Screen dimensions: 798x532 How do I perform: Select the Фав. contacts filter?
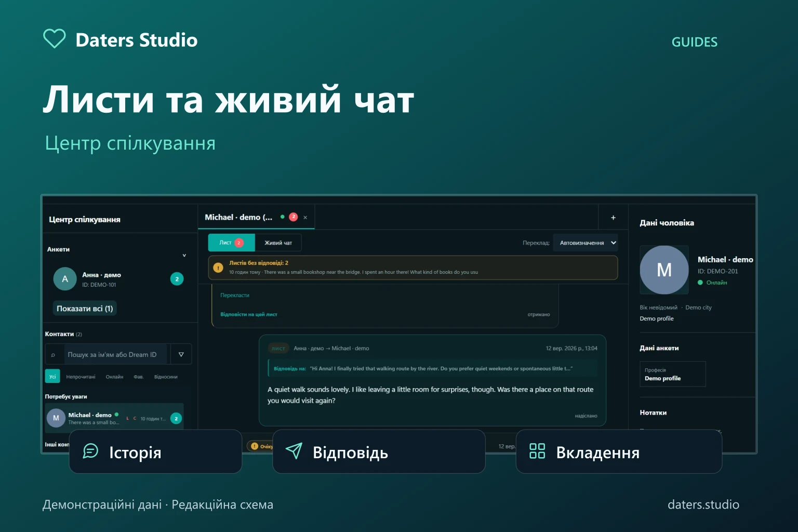click(x=138, y=377)
